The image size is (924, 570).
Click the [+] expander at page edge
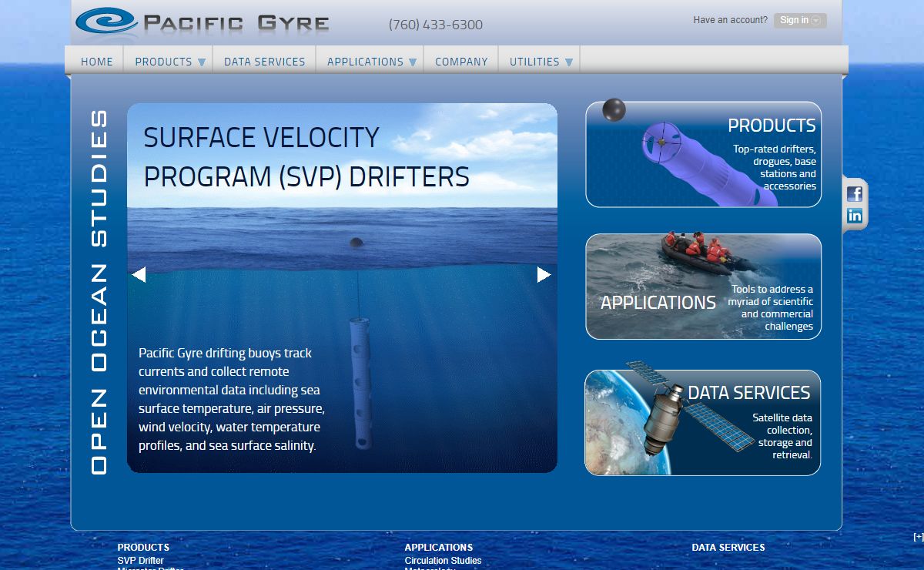point(918,537)
